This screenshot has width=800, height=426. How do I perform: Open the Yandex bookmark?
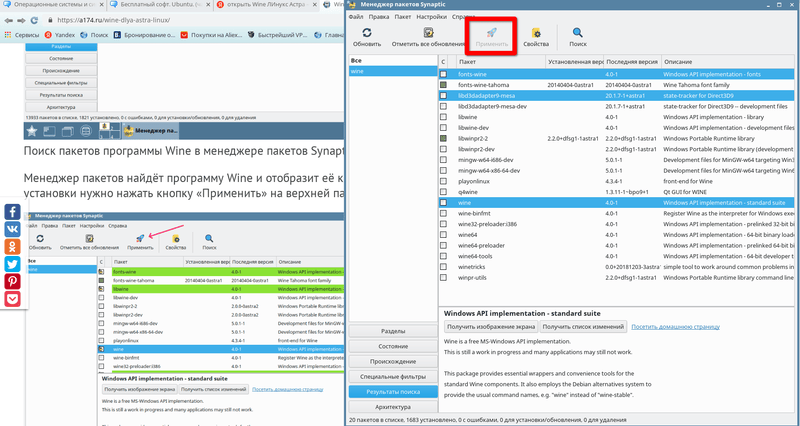point(60,35)
